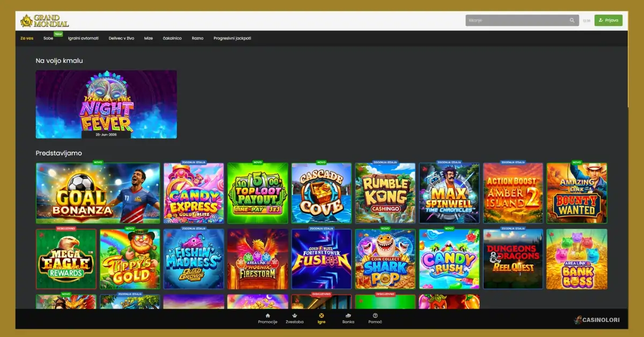Viewport: 644px width, 337px height.
Task: Launch the Amber Island 2 game
Action: point(513,193)
